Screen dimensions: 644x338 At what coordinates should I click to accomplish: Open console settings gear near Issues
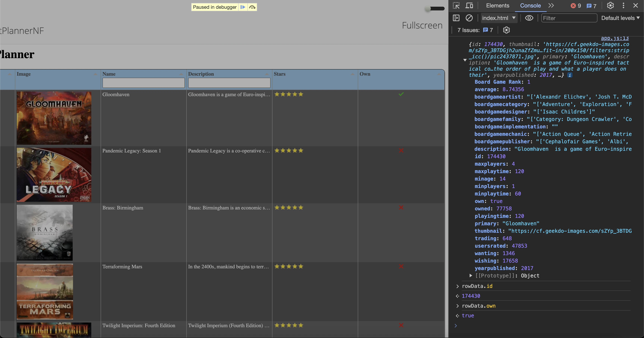[506, 30]
